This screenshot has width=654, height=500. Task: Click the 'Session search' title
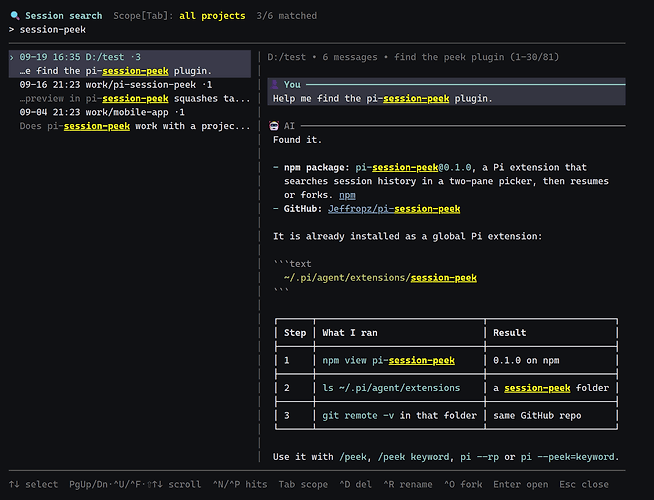[x=63, y=16]
